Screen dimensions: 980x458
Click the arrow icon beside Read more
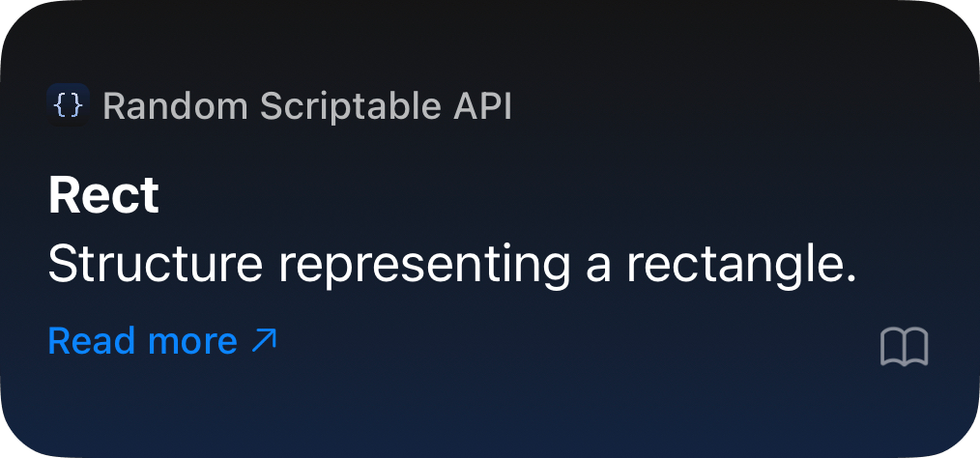point(264,341)
